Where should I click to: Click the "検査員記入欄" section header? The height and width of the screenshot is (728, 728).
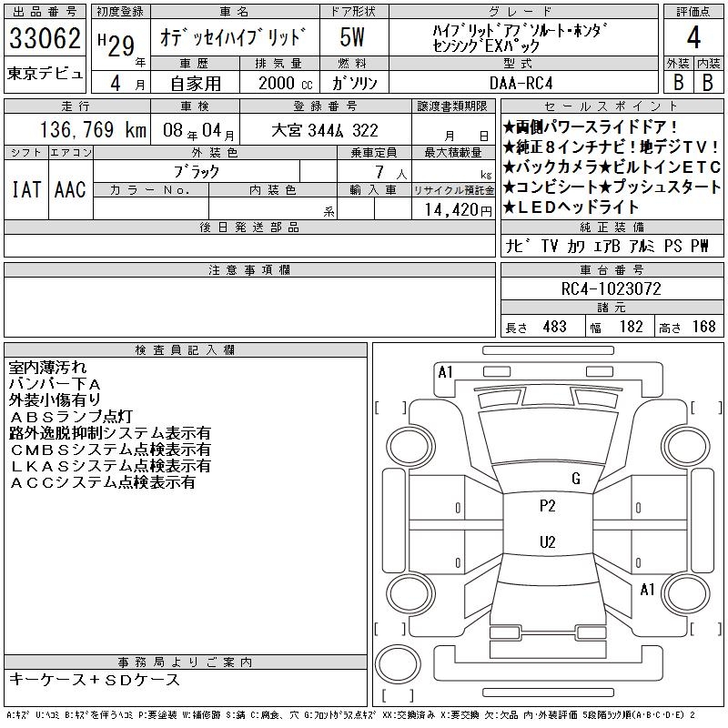(185, 350)
